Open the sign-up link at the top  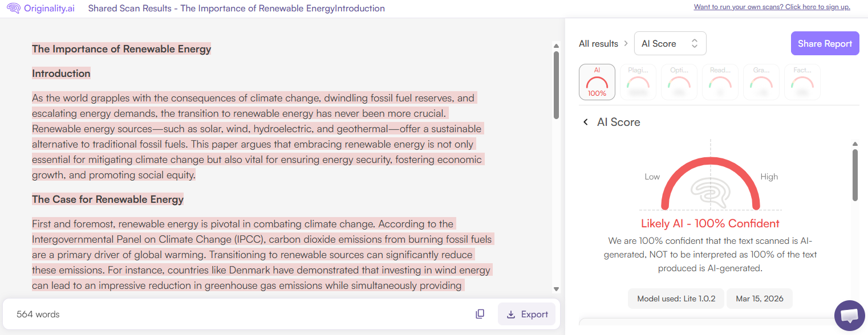[x=772, y=7]
